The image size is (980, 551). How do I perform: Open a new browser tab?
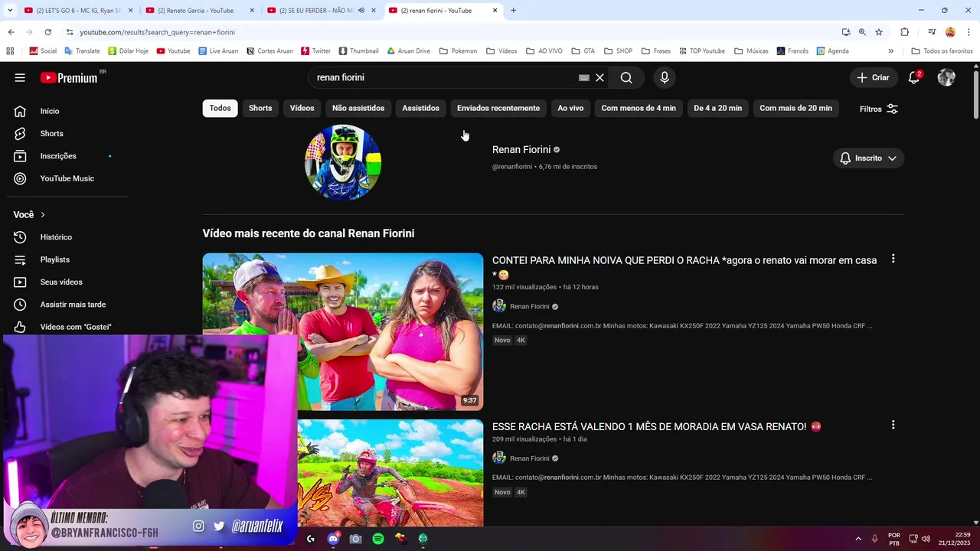click(x=513, y=10)
